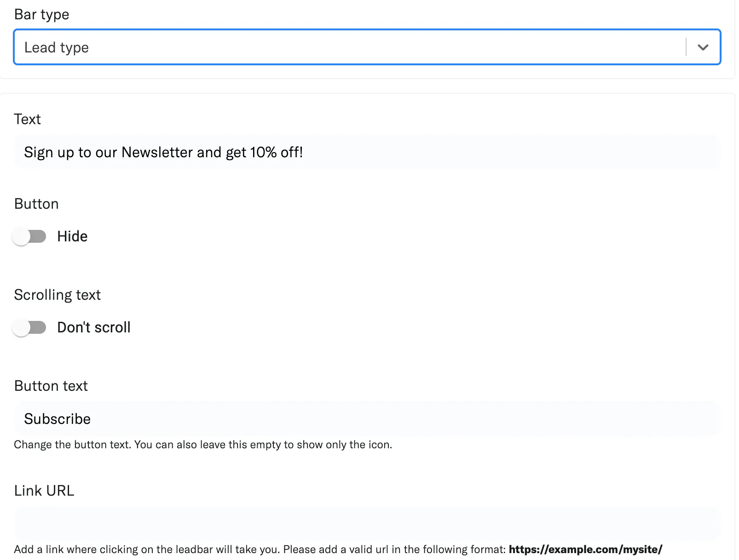Click the 'Change the button text' help note
The width and height of the screenshot is (739, 560).
click(203, 445)
